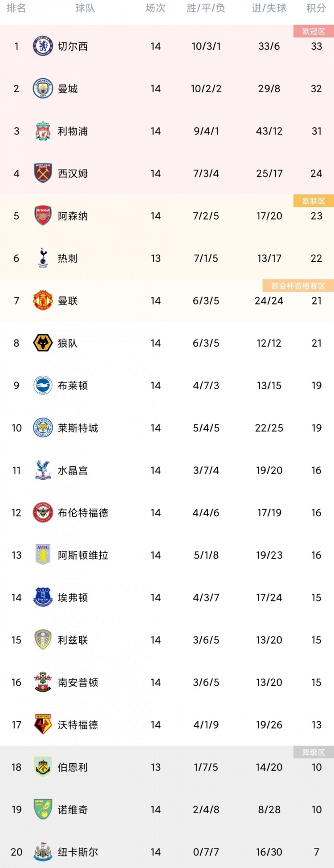Screen dimensions: 334x868
Task: Click the Arsenal club badge
Action: tap(43, 216)
